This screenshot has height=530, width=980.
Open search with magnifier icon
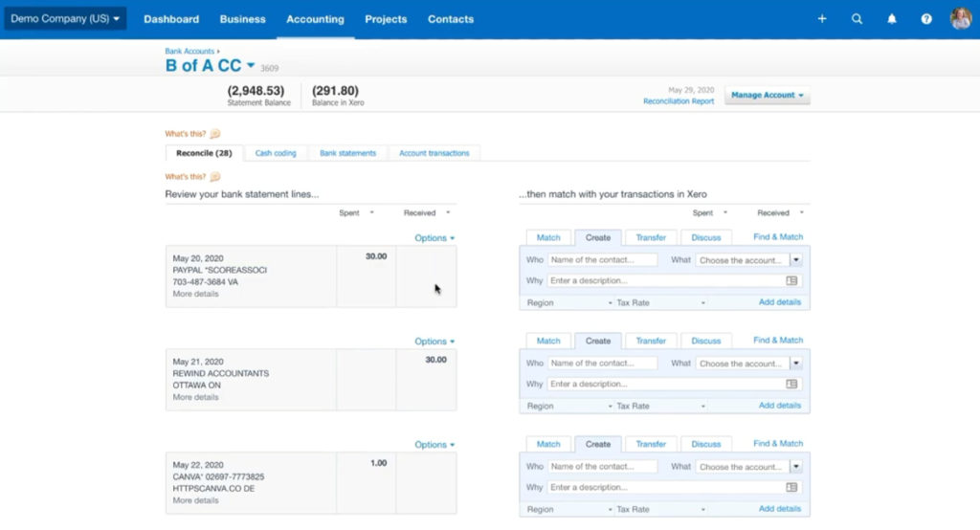pos(857,19)
